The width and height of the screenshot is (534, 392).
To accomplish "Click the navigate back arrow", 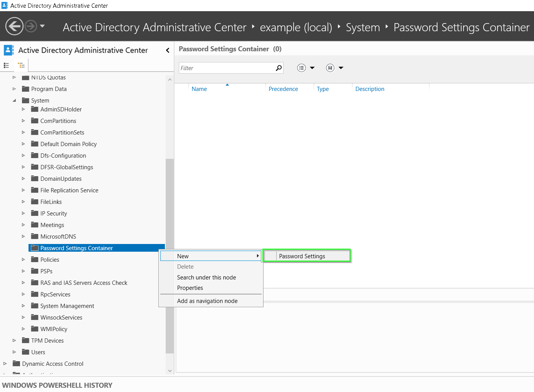I will point(14,26).
